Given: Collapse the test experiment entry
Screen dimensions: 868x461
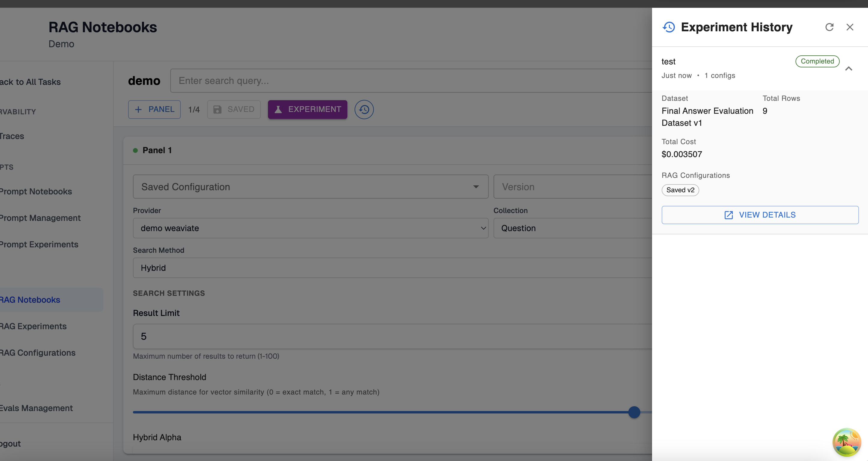Looking at the screenshot, I should pos(848,69).
